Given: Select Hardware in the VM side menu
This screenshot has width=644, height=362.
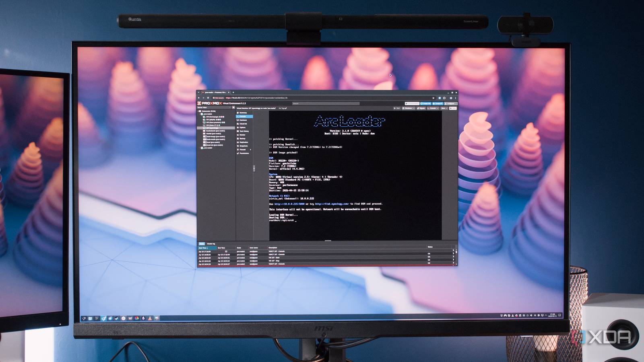Looking at the screenshot, I should click(244, 120).
